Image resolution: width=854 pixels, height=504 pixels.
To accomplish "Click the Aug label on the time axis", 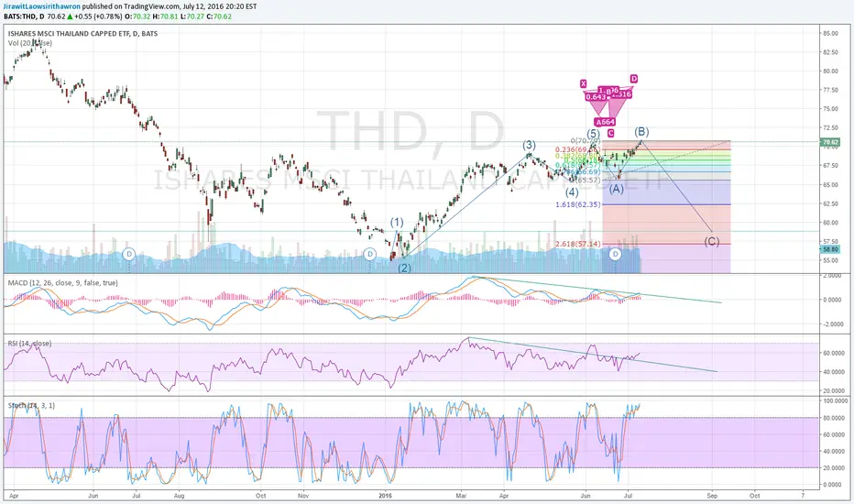I will click(180, 496).
